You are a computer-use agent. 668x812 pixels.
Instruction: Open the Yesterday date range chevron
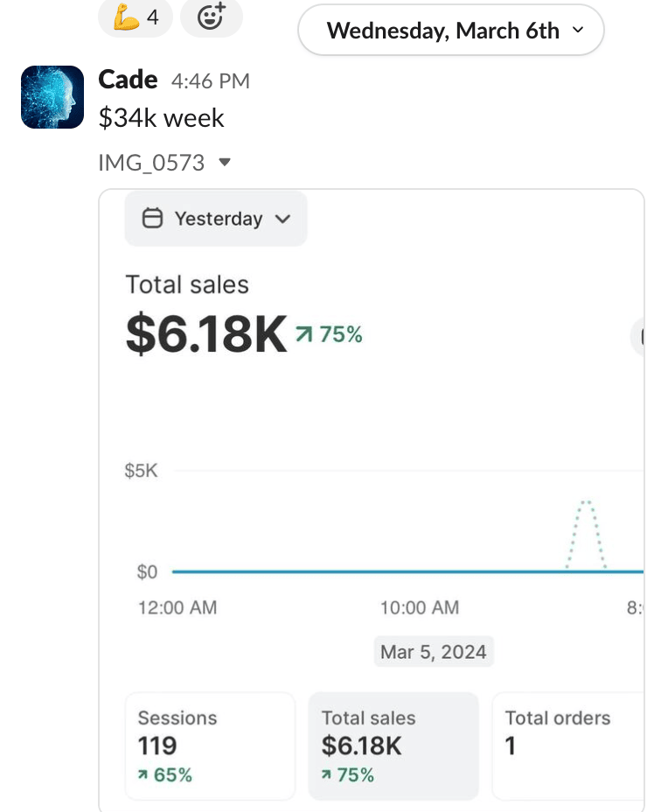coord(282,219)
